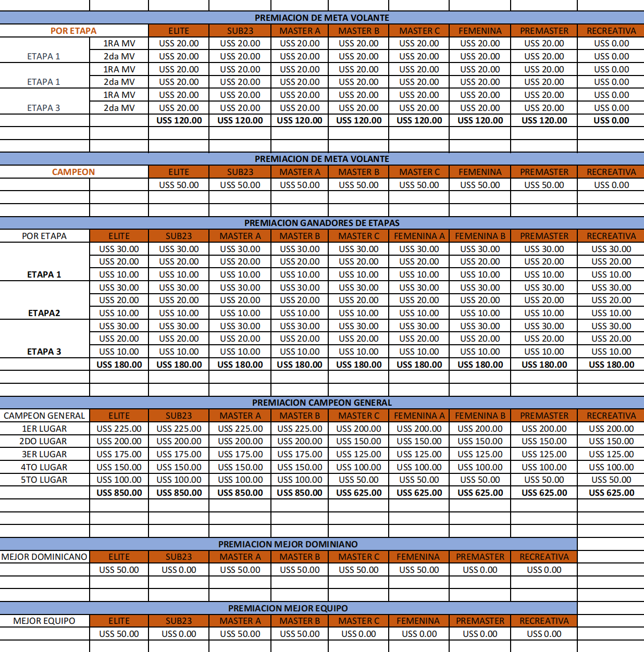
Task: Click the MEJOR DOMINICANO label cell
Action: pyautogui.click(x=44, y=557)
